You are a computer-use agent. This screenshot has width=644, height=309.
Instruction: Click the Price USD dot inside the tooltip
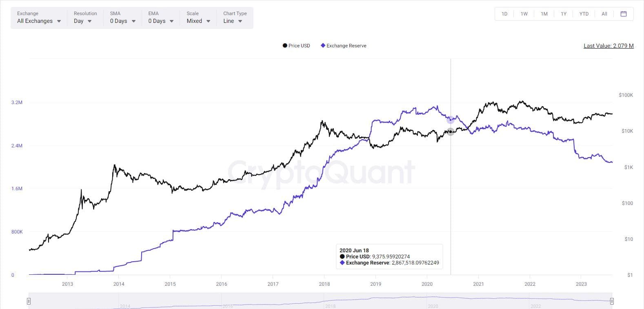pyautogui.click(x=342, y=256)
